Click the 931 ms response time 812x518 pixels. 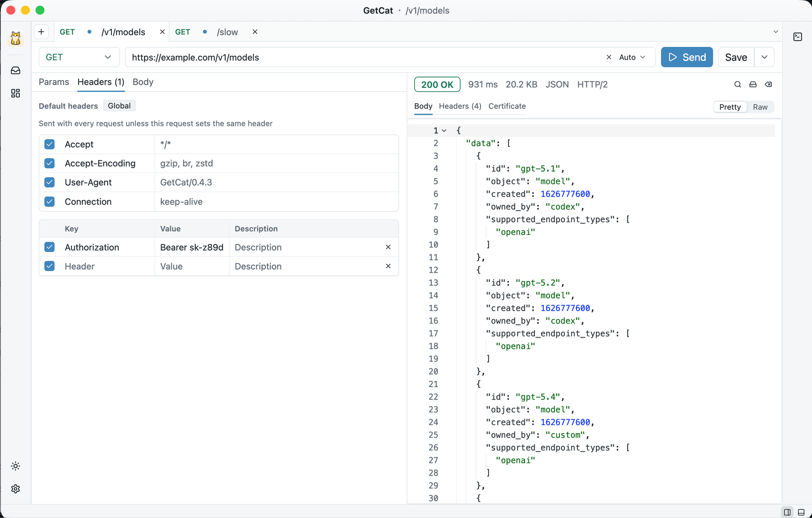483,84
